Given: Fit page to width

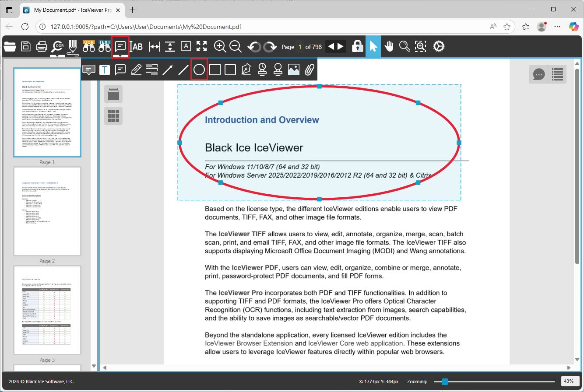Looking at the screenshot, I should coord(155,47).
